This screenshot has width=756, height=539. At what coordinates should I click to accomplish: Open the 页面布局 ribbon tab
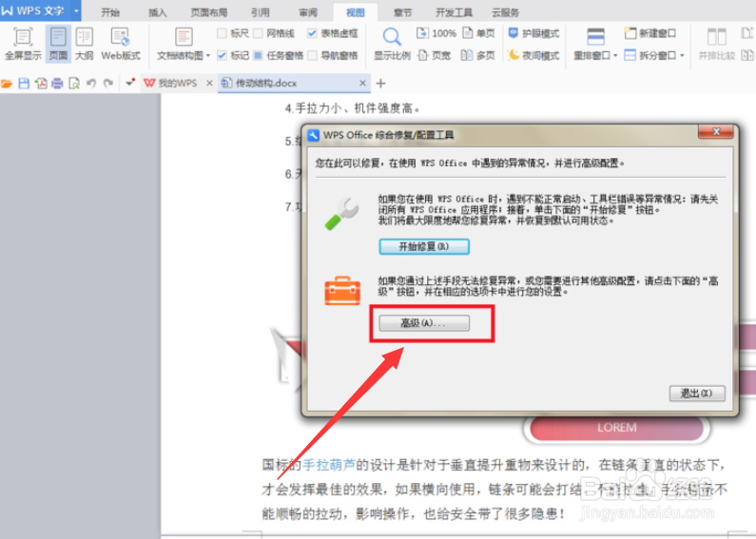(x=209, y=12)
